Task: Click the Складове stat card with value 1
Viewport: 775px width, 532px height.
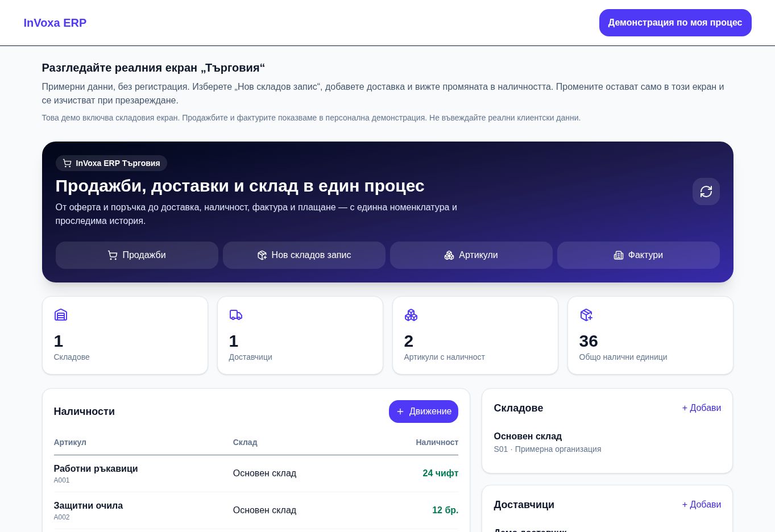Action: click(125, 335)
